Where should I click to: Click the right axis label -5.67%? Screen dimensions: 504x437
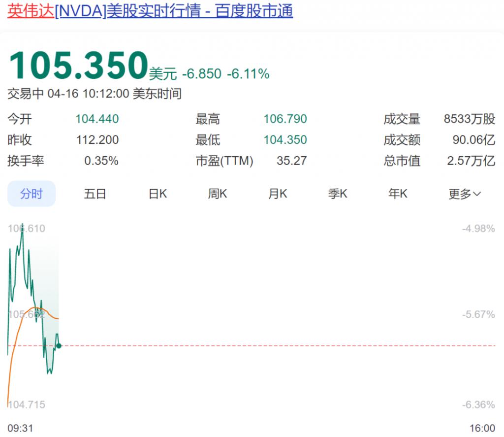coord(478,314)
